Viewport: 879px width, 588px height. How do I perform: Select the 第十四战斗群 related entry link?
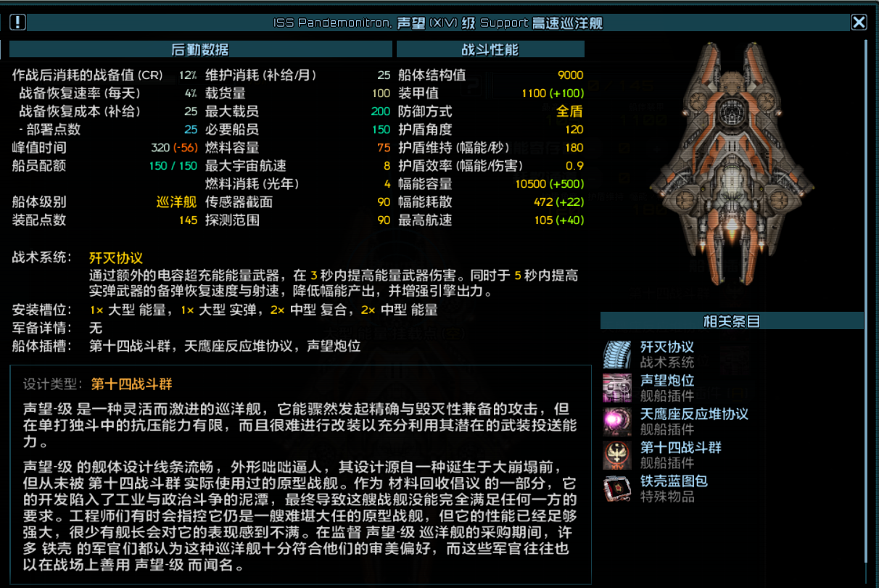681,447
